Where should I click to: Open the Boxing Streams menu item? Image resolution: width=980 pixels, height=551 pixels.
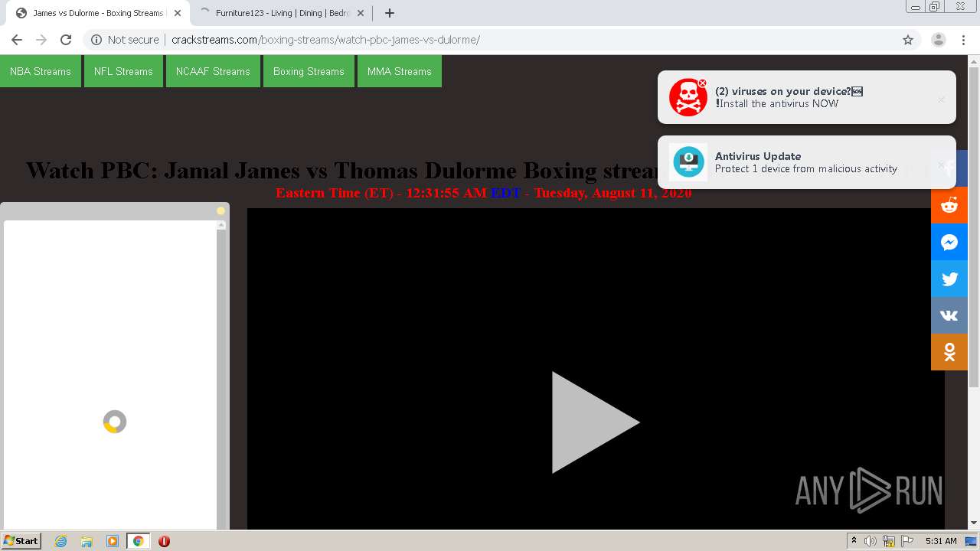[x=309, y=71]
